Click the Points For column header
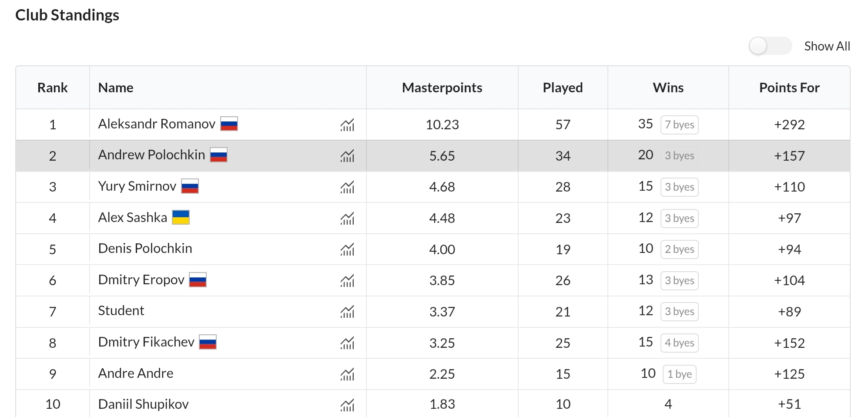The width and height of the screenshot is (868, 417). click(789, 88)
